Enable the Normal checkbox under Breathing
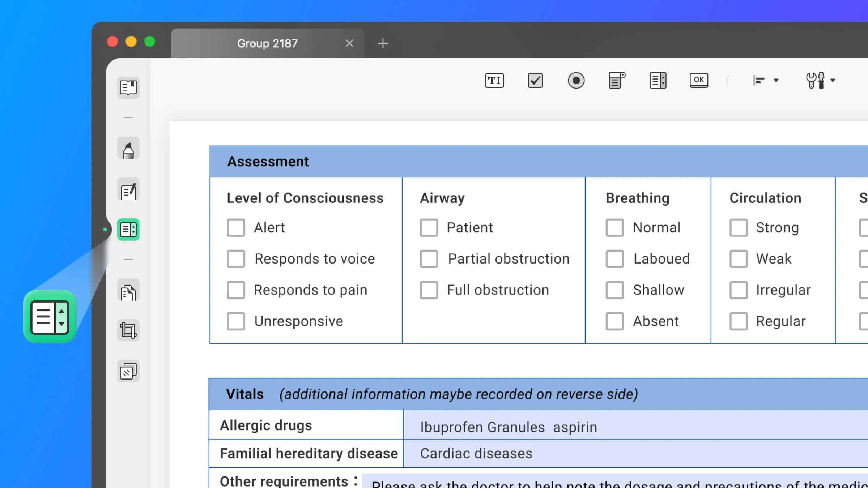This screenshot has width=868, height=488. pos(614,227)
